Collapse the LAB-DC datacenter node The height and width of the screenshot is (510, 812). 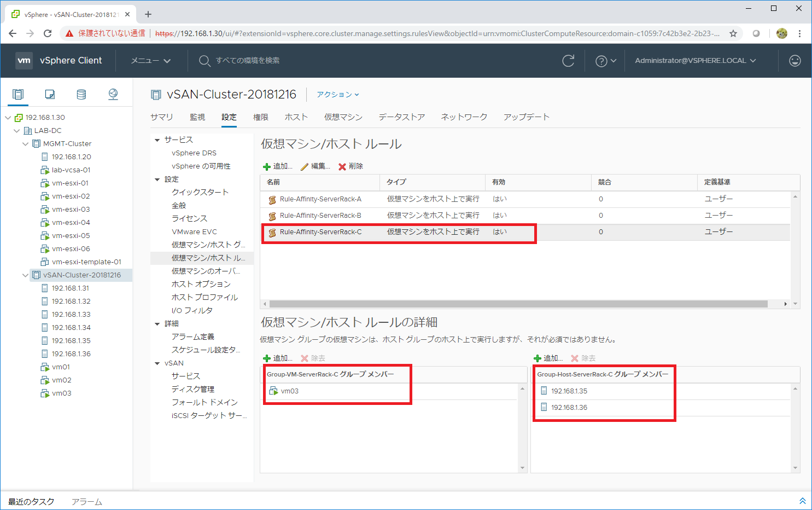17,131
